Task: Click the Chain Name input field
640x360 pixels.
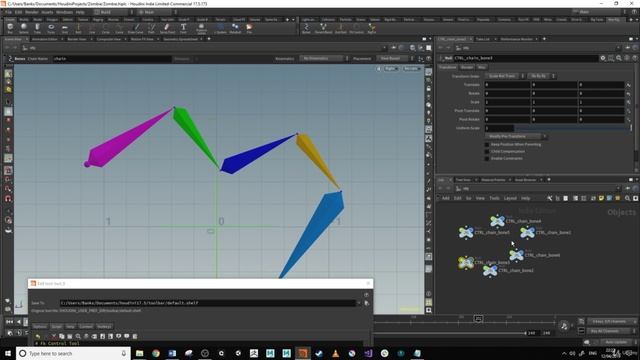Action: click(112, 58)
